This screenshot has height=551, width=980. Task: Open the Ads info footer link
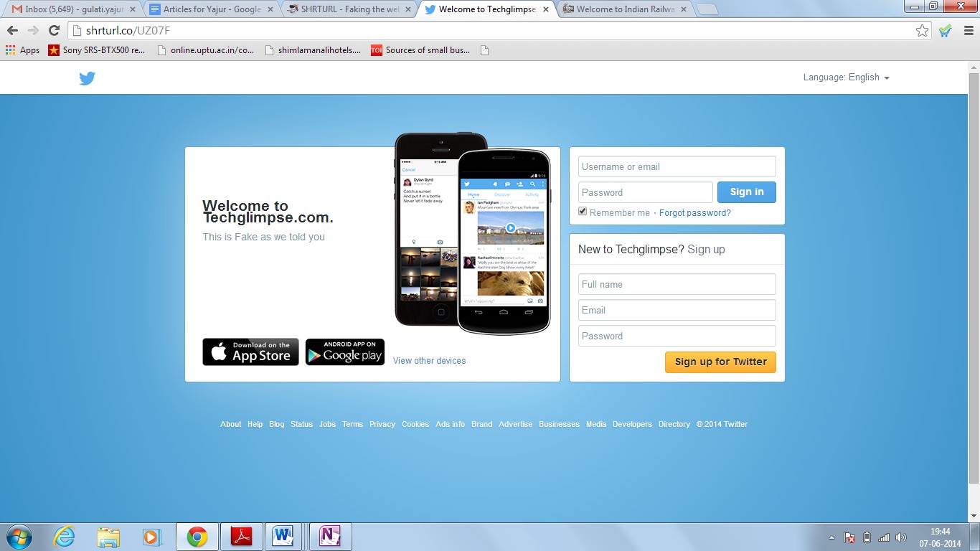(450, 424)
